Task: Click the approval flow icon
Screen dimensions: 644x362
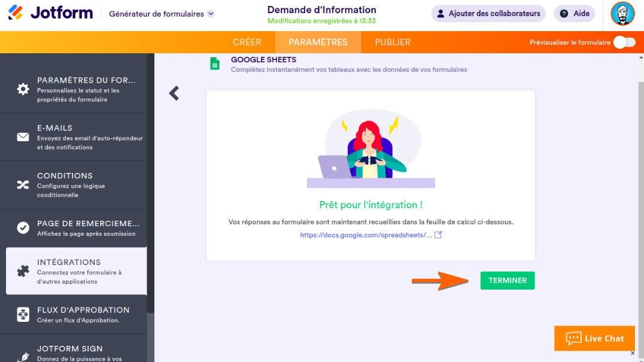Action: point(23,314)
